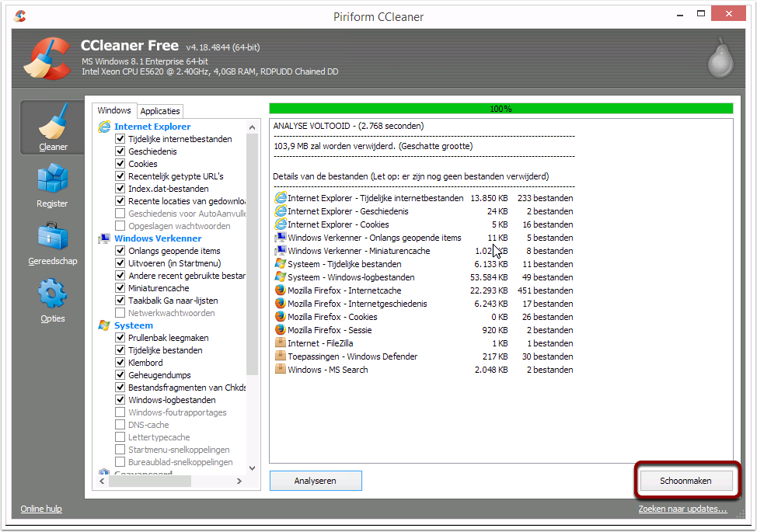Screen dimensions: 757x532
Task: Toggle Taakbalk Ga naar-lijsten checkbox
Action: [120, 301]
